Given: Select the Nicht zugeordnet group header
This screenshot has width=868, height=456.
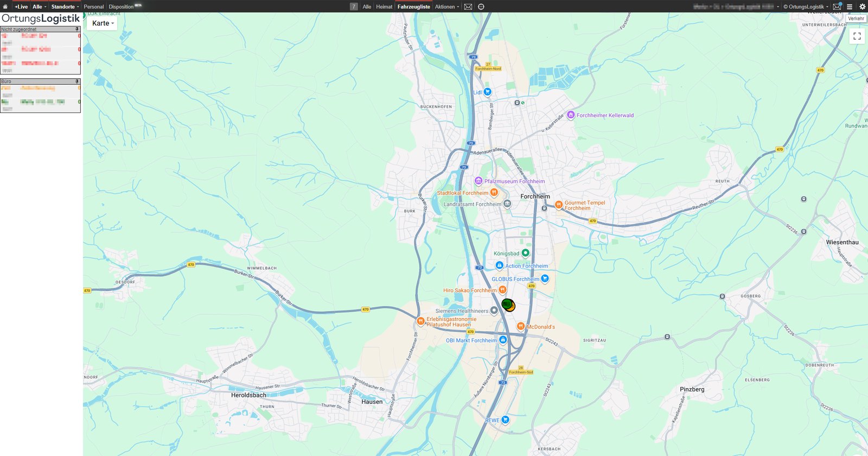Looking at the screenshot, I should (40, 29).
